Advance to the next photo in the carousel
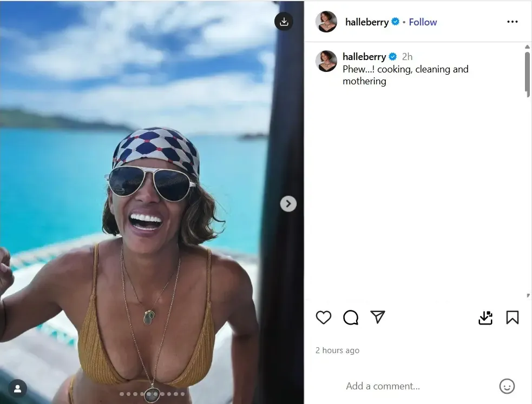This screenshot has height=404, width=532. click(x=288, y=203)
